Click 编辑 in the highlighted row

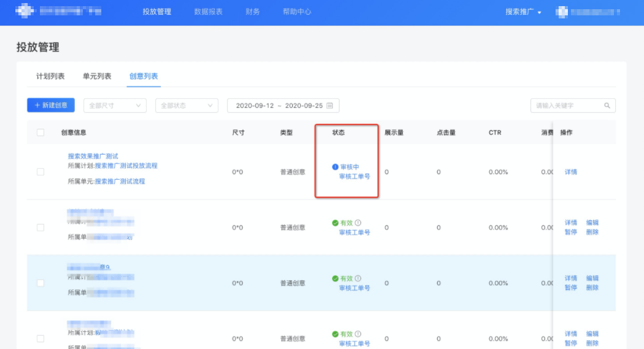point(592,278)
